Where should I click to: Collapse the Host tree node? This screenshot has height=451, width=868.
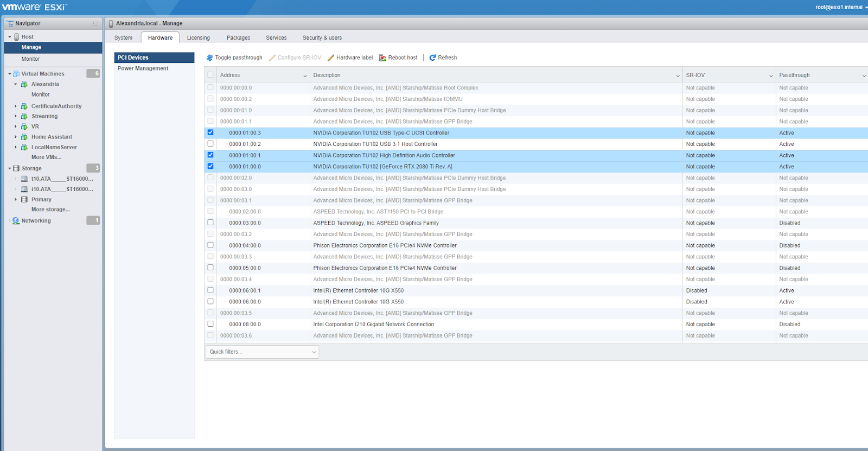click(10, 37)
